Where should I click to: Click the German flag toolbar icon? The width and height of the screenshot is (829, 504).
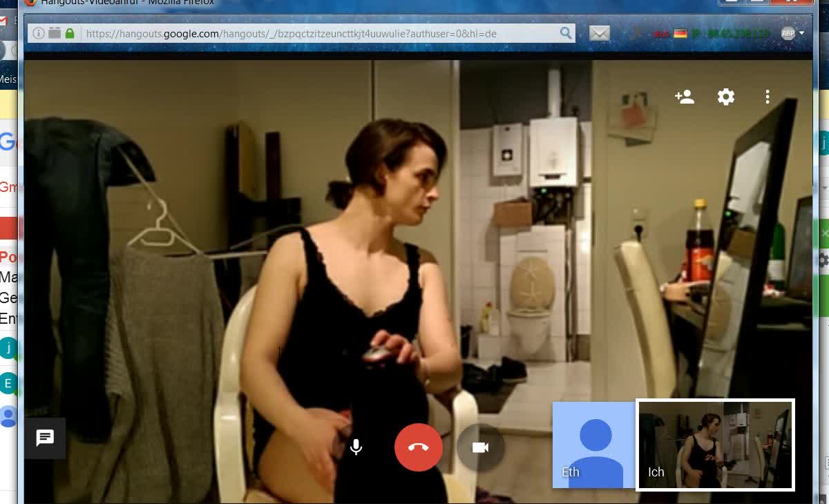pos(680,33)
